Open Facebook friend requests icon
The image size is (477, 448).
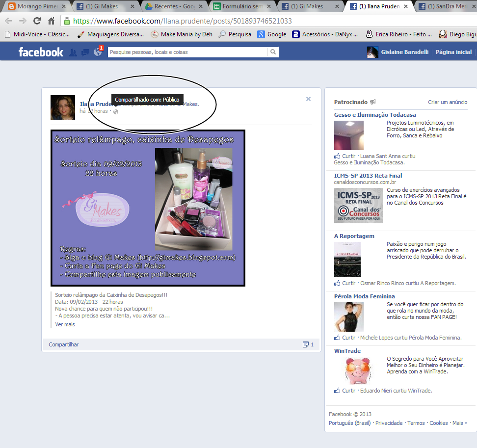[73, 53]
